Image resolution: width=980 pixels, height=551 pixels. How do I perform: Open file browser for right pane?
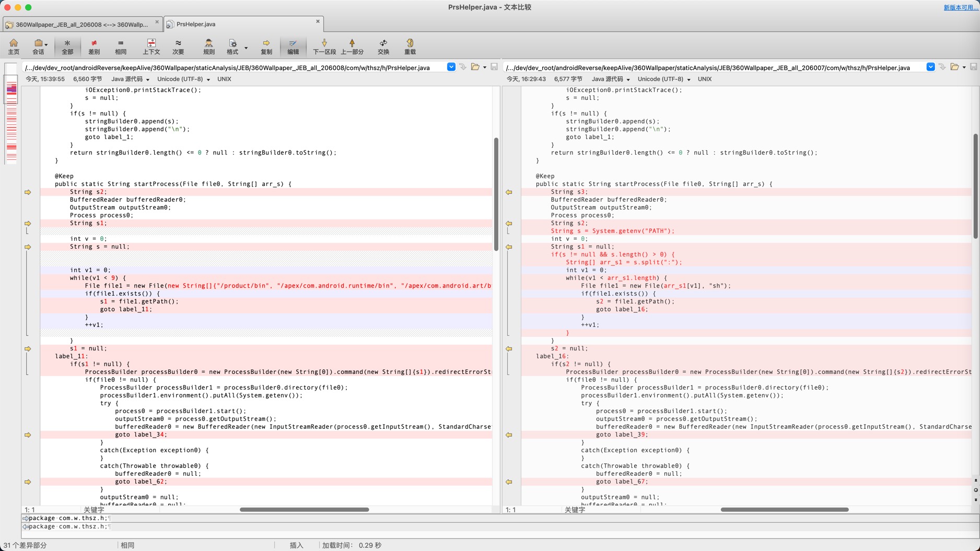954,67
